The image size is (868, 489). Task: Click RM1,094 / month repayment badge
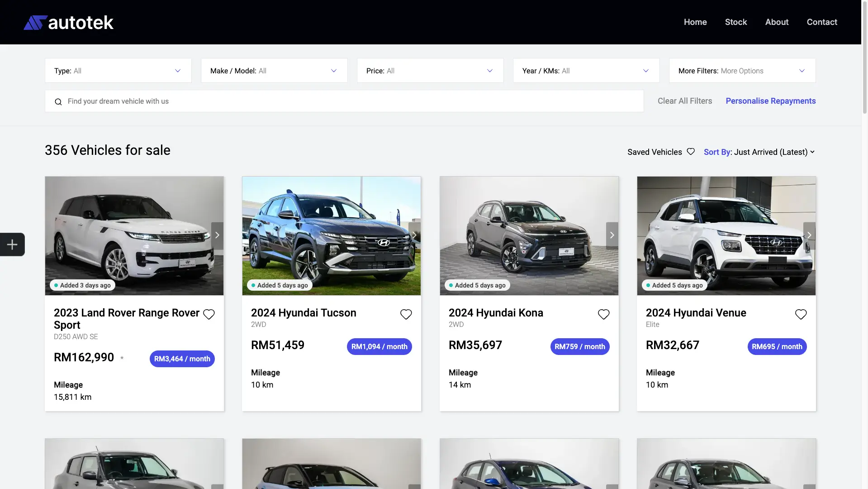(x=379, y=346)
